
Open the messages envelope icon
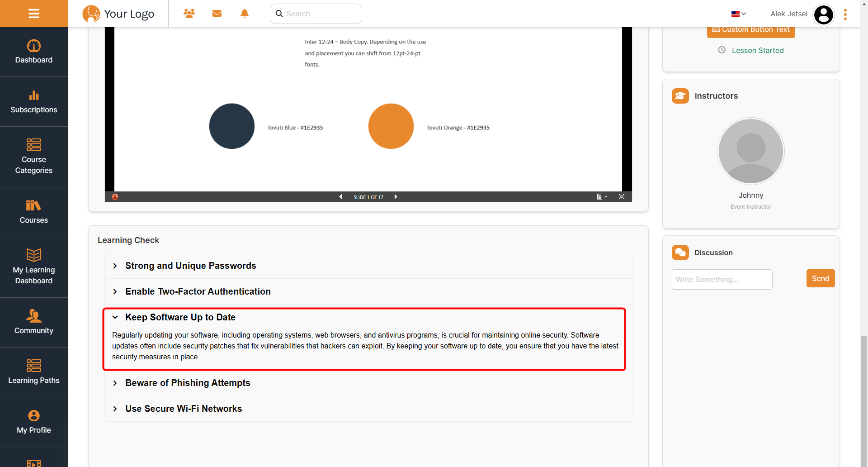(x=217, y=14)
